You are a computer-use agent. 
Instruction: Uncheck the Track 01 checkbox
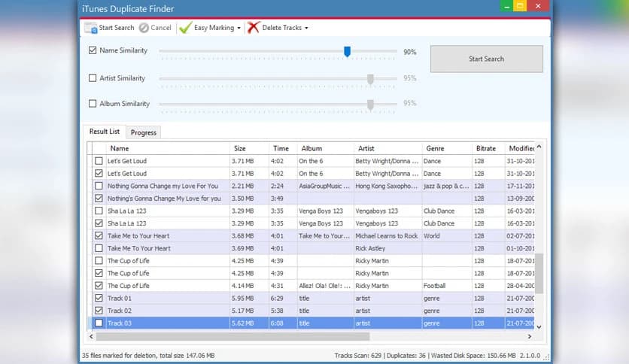(99, 299)
